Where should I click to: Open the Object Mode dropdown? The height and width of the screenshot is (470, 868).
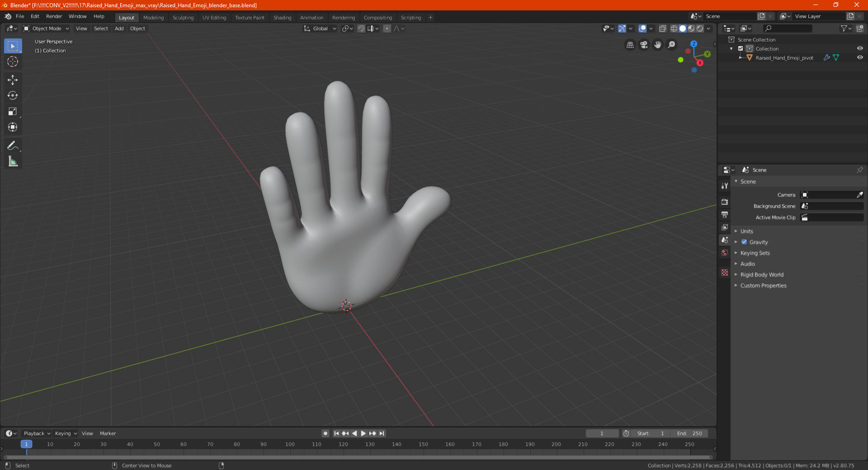pyautogui.click(x=46, y=28)
